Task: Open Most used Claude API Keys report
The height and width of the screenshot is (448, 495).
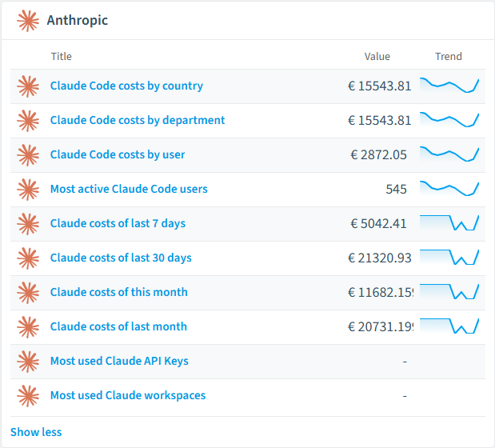Action: (x=119, y=361)
